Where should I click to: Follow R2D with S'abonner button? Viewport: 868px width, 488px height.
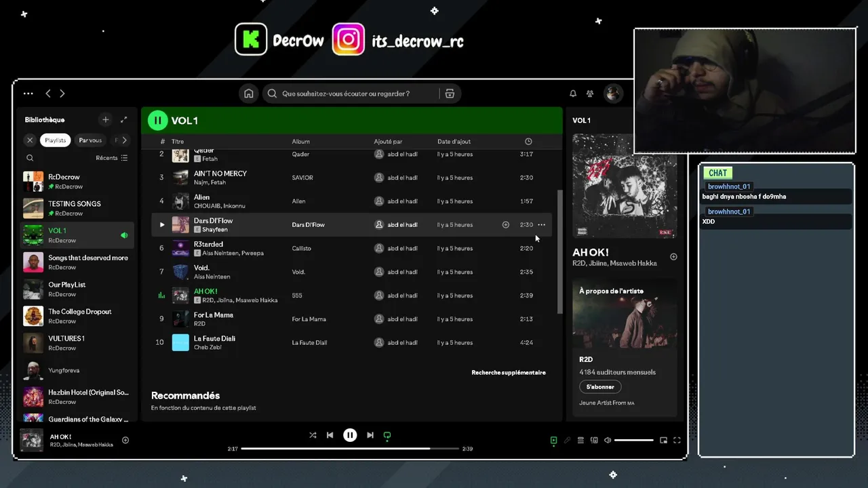click(600, 387)
